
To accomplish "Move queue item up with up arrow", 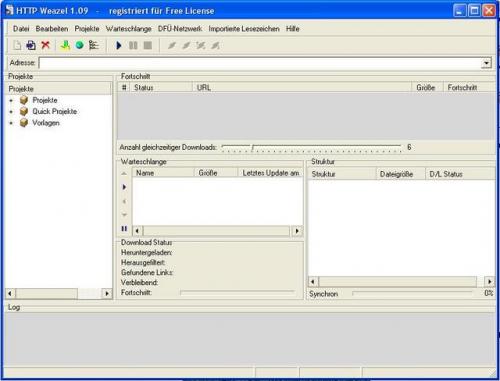I will point(124,174).
